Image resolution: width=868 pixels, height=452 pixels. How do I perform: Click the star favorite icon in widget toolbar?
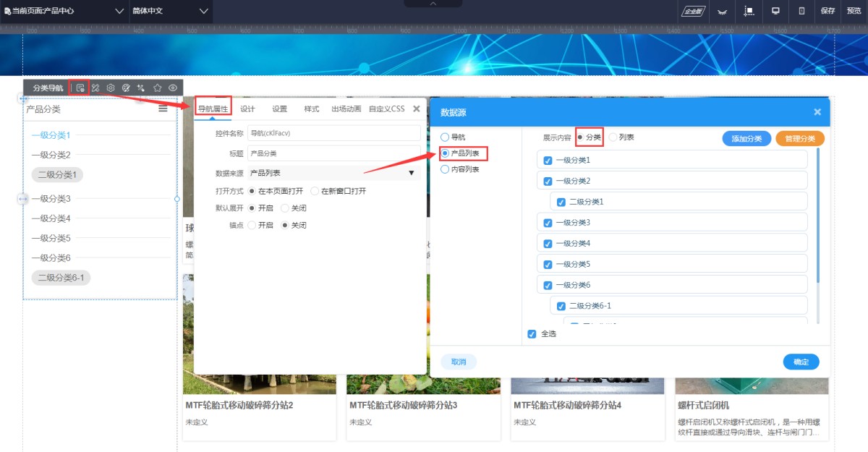pyautogui.click(x=158, y=88)
